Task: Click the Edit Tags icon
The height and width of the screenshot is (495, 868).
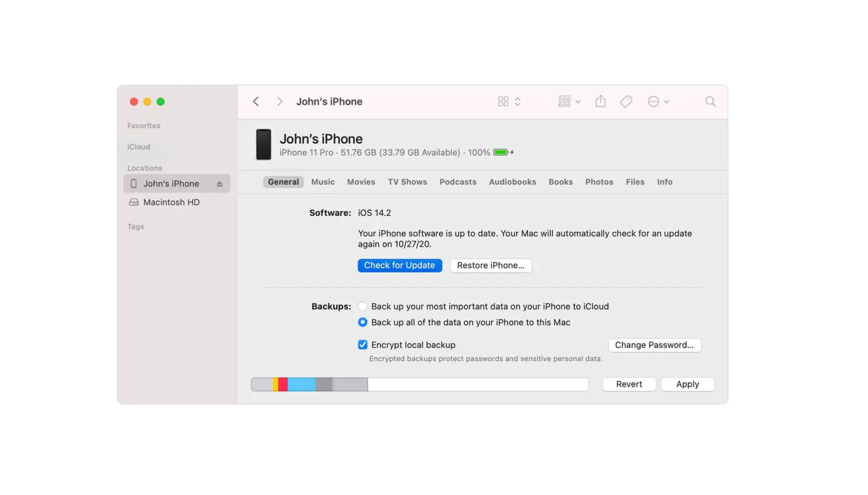Action: (x=626, y=101)
